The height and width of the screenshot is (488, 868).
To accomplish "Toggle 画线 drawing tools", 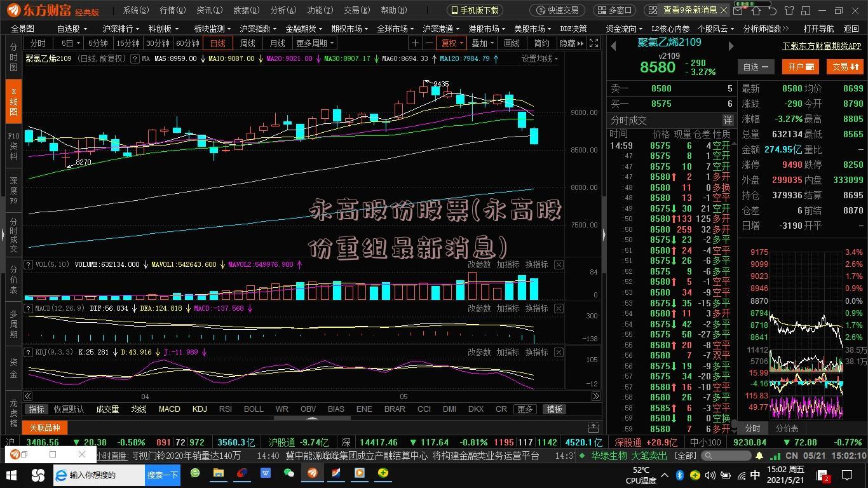I will [512, 43].
